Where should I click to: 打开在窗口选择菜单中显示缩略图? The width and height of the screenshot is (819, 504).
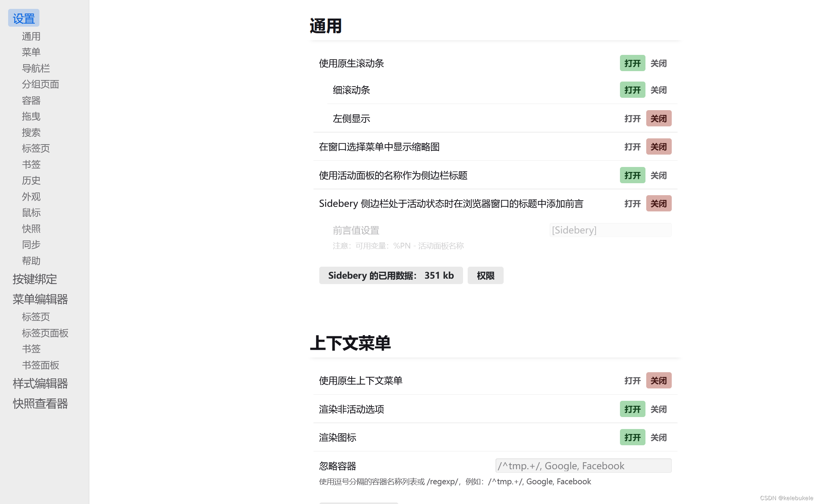(x=632, y=147)
